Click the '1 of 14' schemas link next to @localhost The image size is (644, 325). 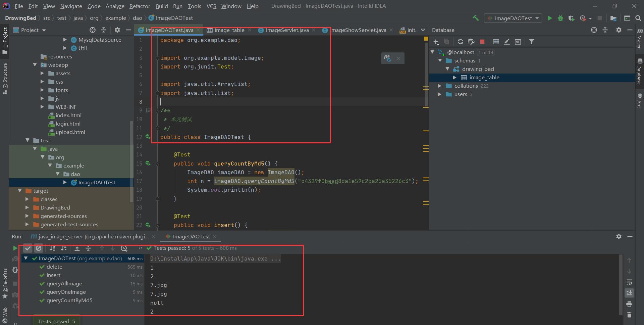486,52
